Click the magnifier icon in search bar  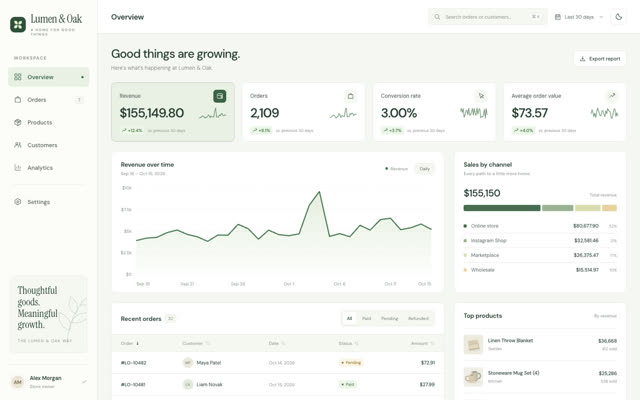tap(437, 17)
